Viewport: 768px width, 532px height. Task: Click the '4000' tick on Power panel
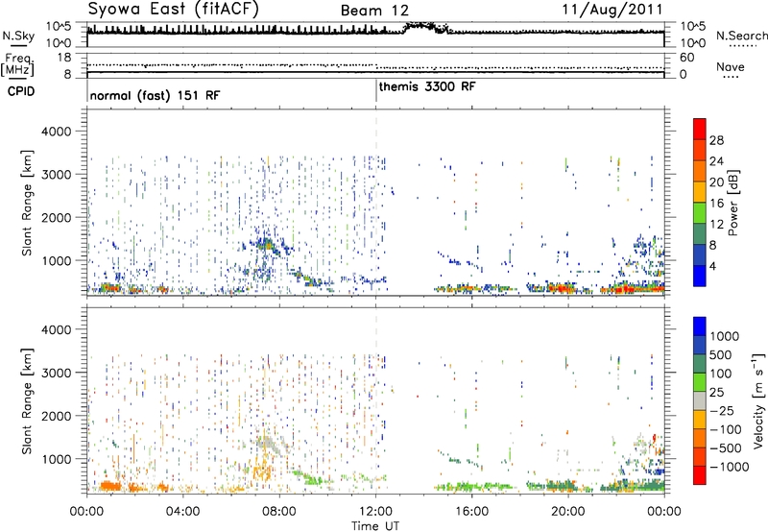[56, 132]
